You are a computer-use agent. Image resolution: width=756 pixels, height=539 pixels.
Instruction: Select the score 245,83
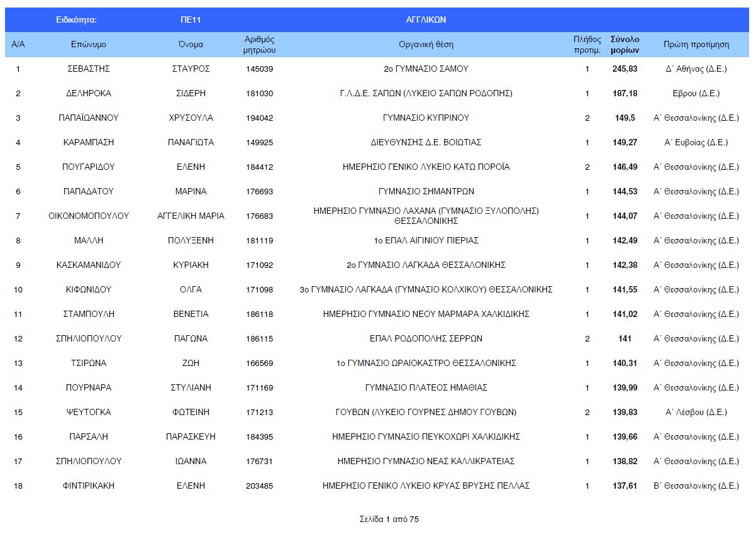coord(625,69)
